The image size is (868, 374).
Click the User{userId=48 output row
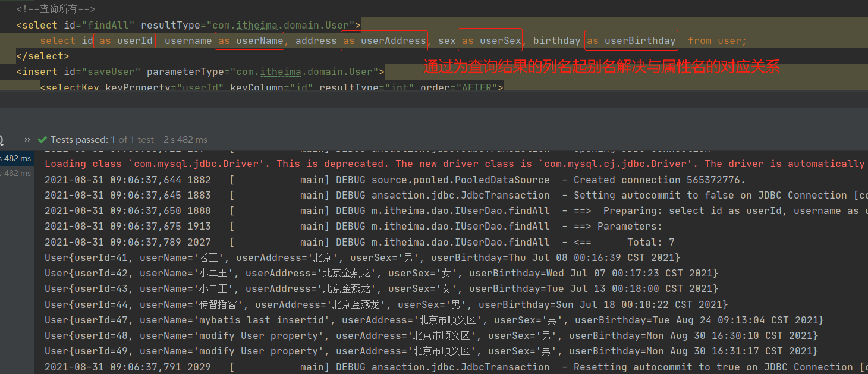431,335
